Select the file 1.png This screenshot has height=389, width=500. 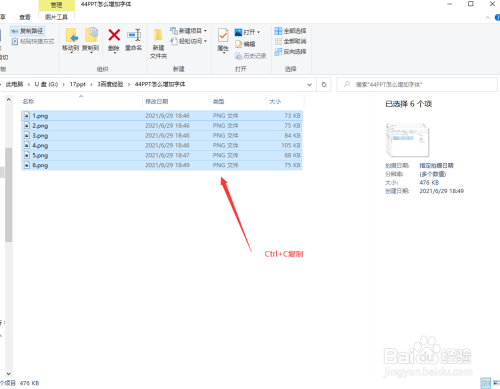point(162,116)
